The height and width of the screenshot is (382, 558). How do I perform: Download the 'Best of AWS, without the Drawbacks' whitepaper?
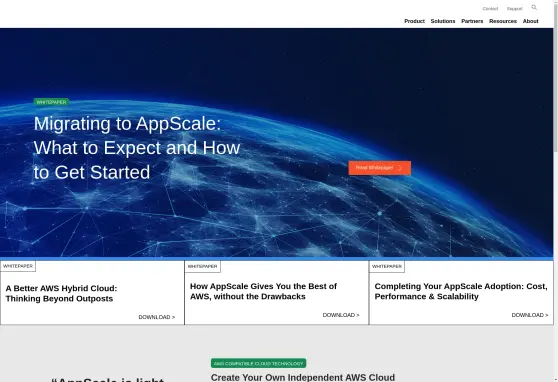tap(341, 315)
